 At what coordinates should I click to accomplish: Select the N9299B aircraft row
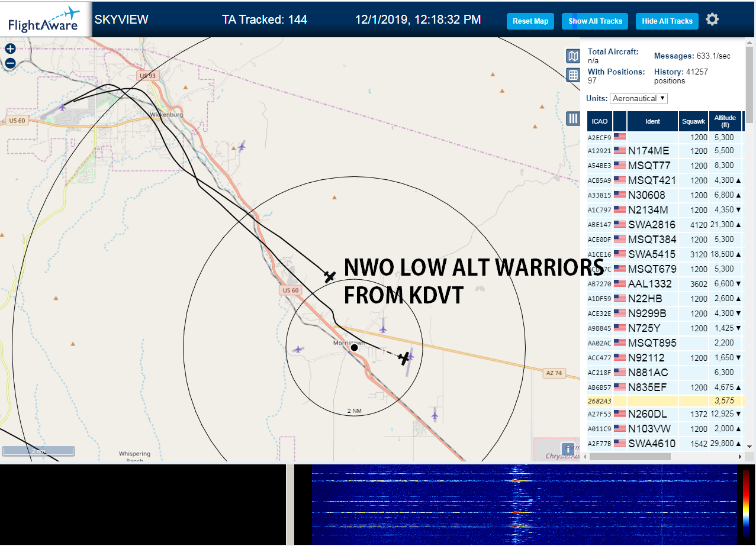[x=665, y=313]
